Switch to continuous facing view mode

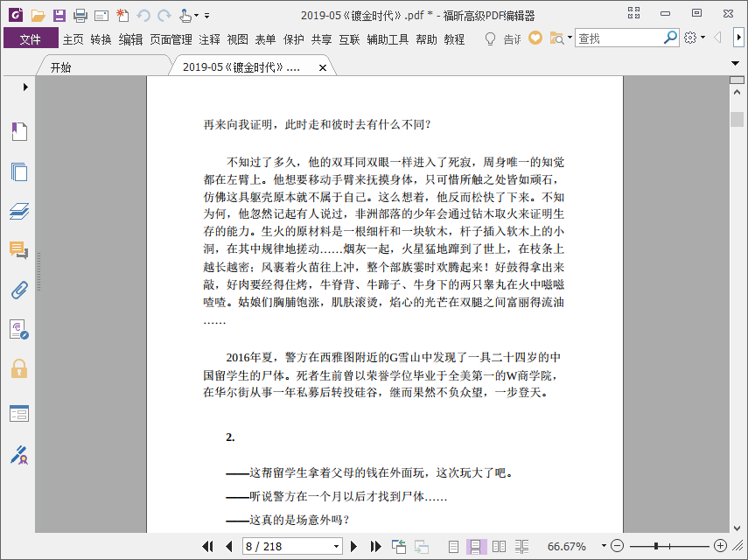pyautogui.click(x=522, y=547)
